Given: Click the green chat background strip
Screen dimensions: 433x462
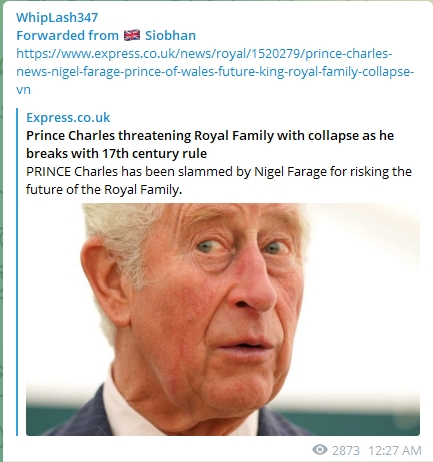Looking at the screenshot, I should (1, 233).
